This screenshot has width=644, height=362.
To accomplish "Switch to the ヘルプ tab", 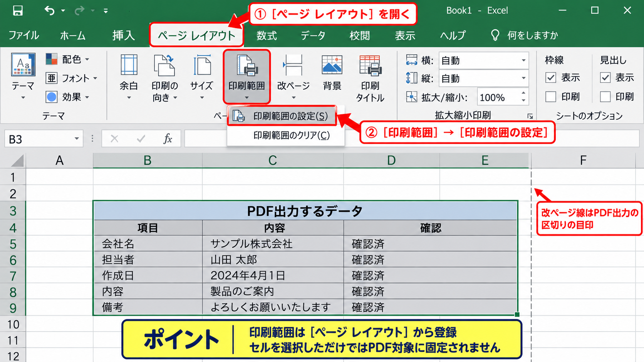I will click(x=453, y=35).
